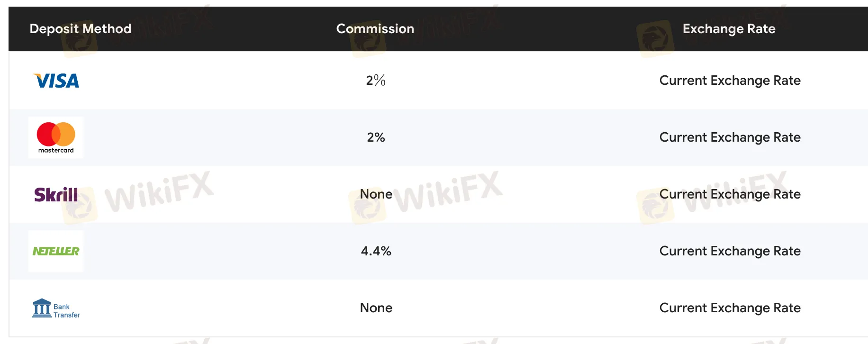Select Current Exchange Rate in Skrill row

(730, 194)
